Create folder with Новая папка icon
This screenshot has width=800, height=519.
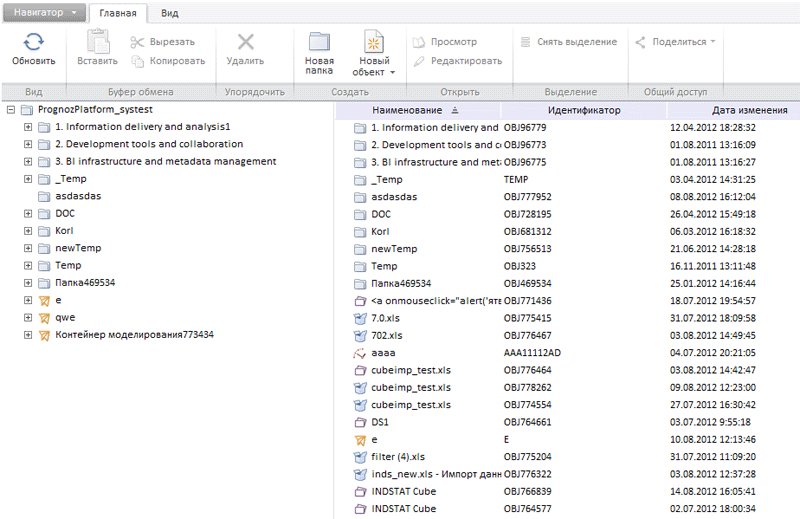pos(320,42)
